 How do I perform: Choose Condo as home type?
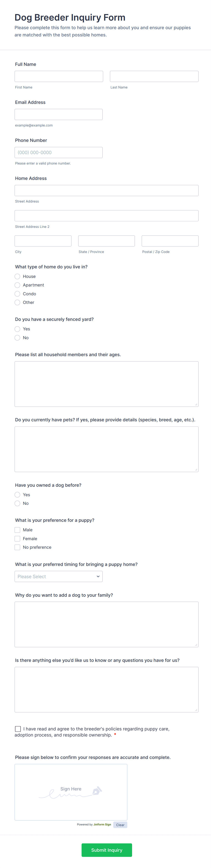point(17,294)
